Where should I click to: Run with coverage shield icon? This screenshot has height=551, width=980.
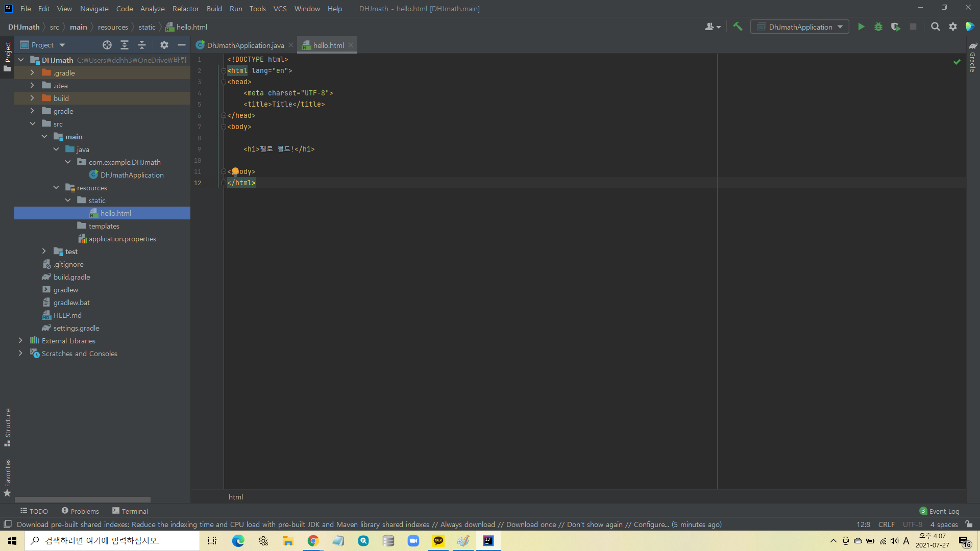tap(896, 27)
